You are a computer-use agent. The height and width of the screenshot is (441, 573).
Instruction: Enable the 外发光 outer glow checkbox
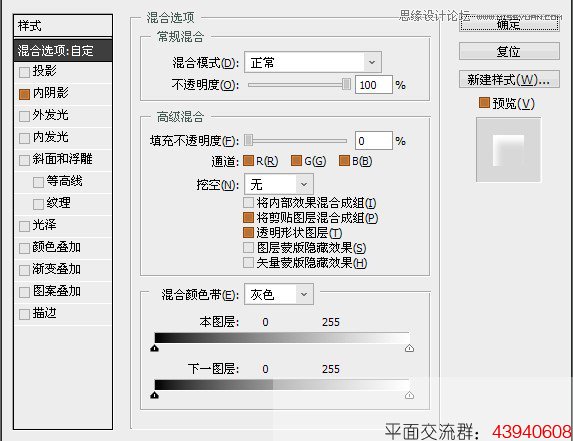(x=24, y=116)
